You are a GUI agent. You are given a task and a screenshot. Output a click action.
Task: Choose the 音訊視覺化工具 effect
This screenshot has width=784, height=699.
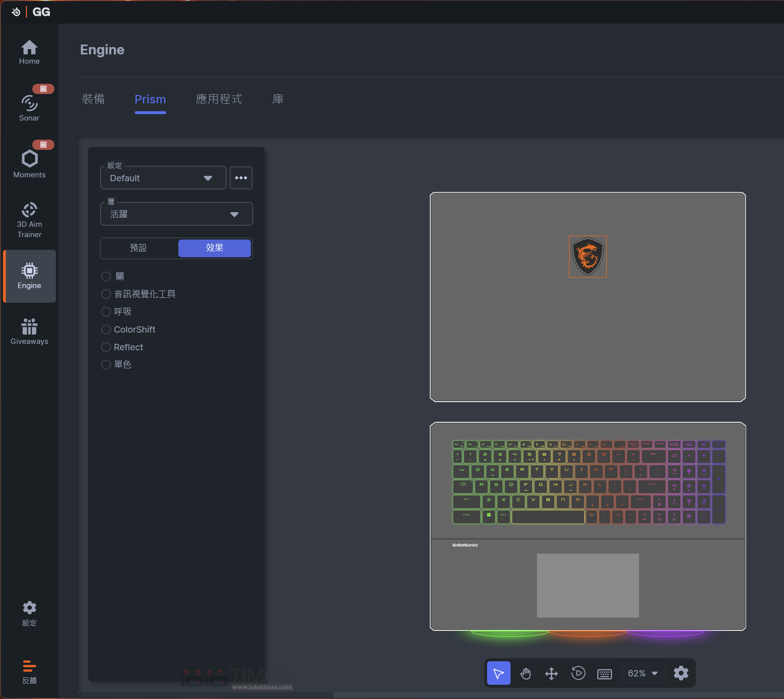[x=139, y=294]
